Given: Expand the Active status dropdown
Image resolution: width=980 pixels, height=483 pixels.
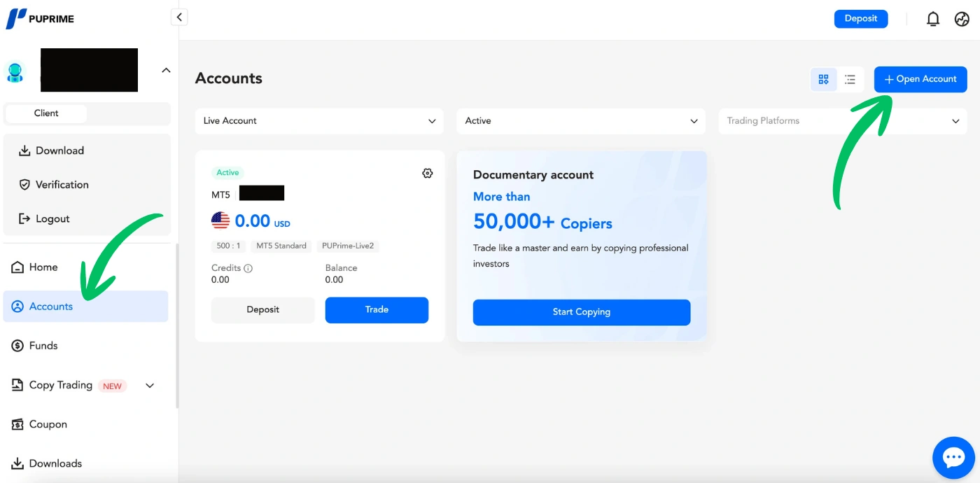Looking at the screenshot, I should [581, 121].
